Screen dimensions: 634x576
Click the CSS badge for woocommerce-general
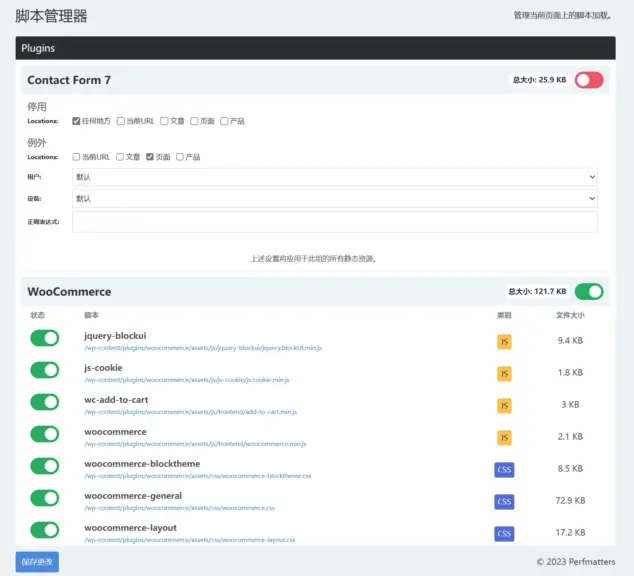(x=504, y=501)
